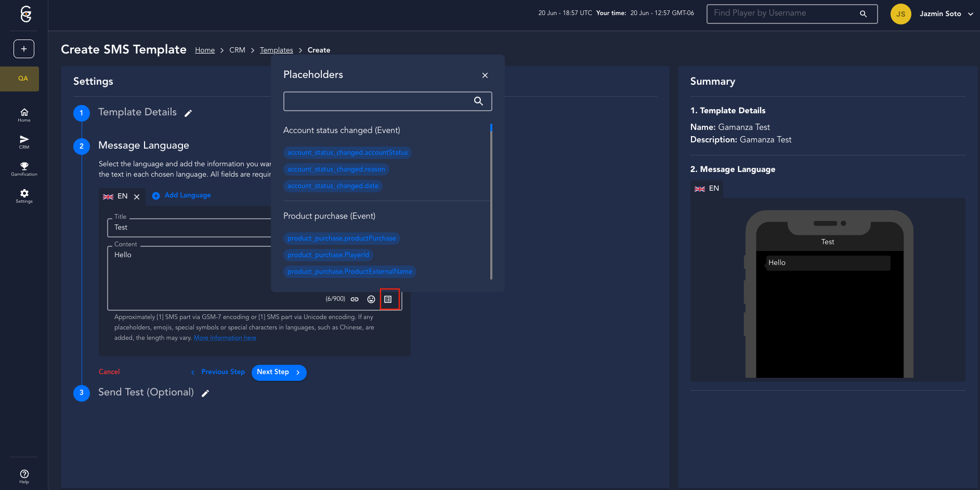Edit Template Details pencil icon
980x490 pixels.
pos(188,113)
